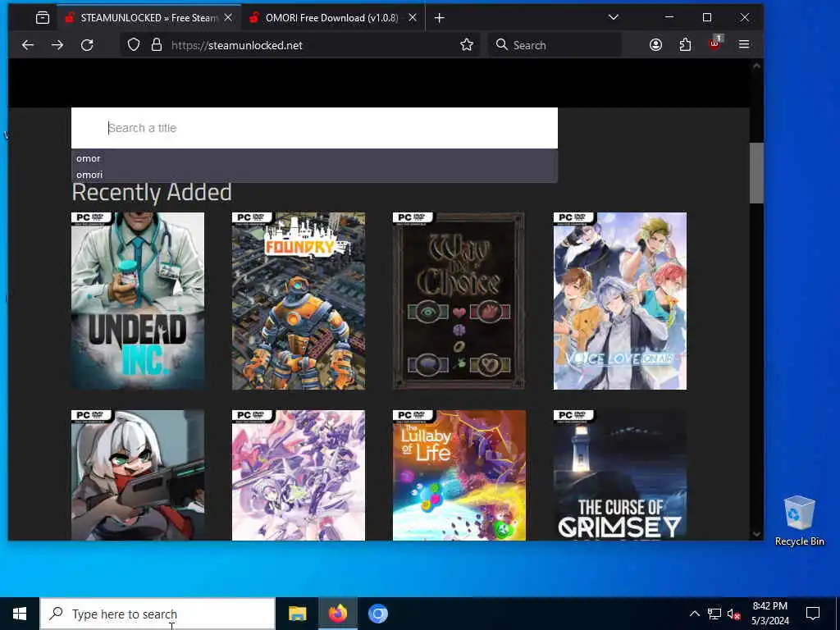Open the Firefox hamburger menu
This screenshot has width=840, height=630.
[744, 44]
